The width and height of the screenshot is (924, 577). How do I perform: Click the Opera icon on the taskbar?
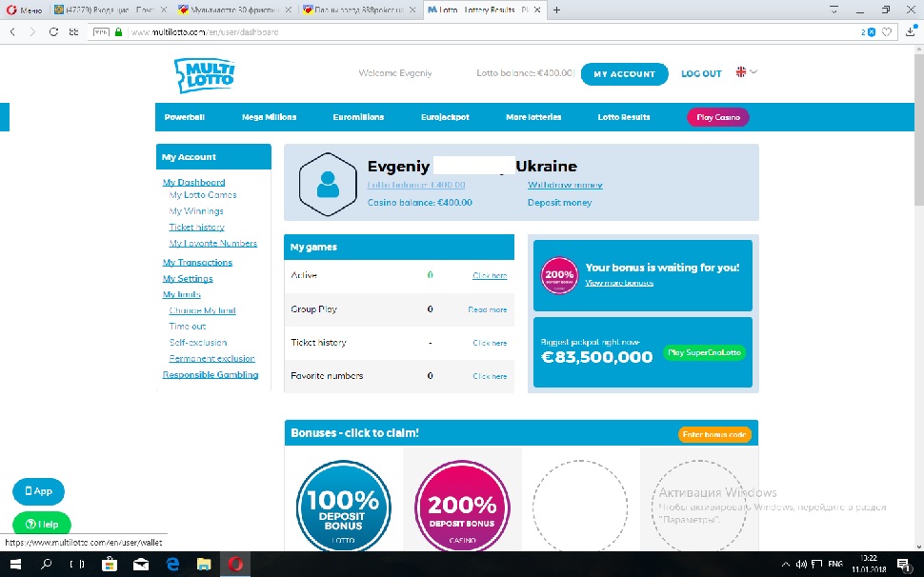pos(235,564)
